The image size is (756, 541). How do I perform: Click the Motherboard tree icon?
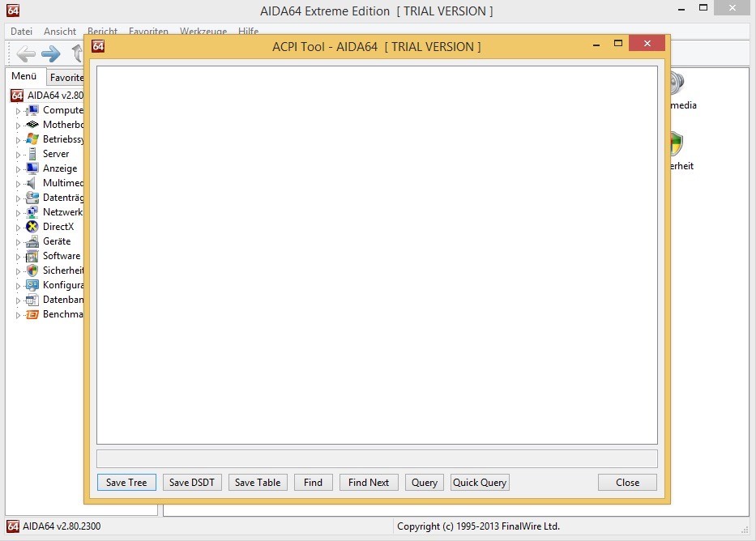tap(32, 125)
